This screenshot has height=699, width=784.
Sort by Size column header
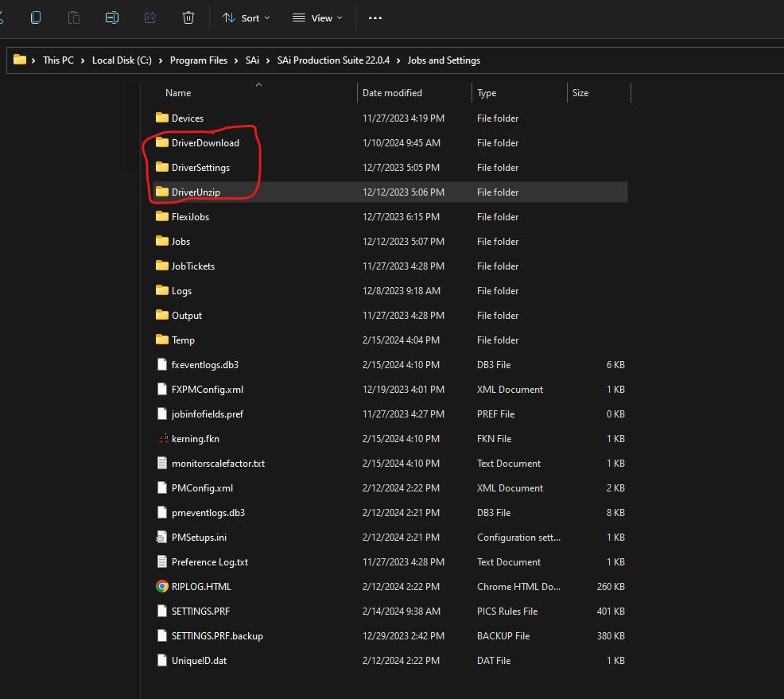click(580, 93)
